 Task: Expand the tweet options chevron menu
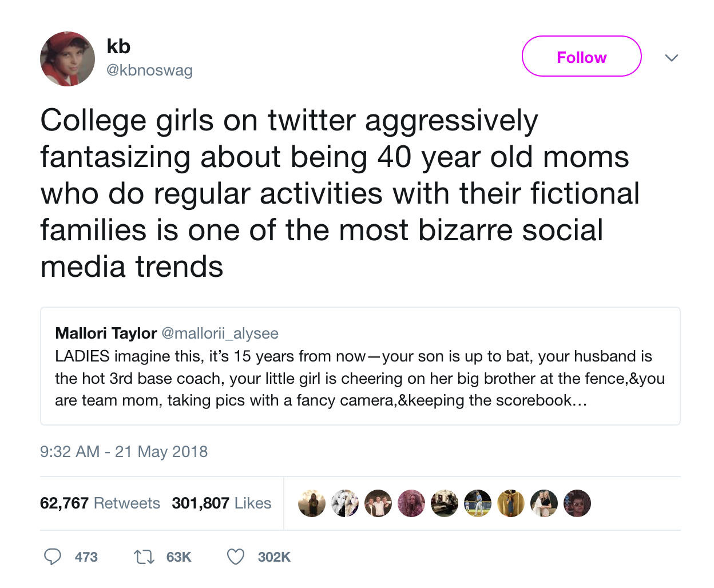pyautogui.click(x=672, y=58)
